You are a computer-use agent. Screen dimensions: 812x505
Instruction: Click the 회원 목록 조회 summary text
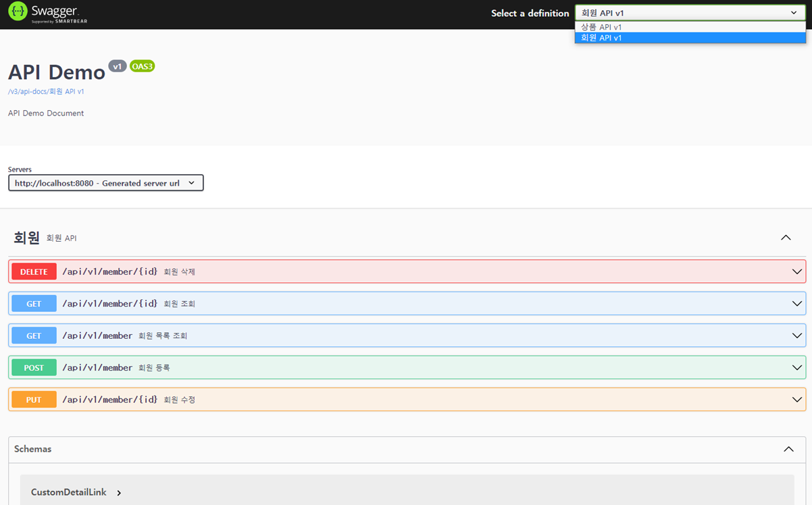point(163,336)
